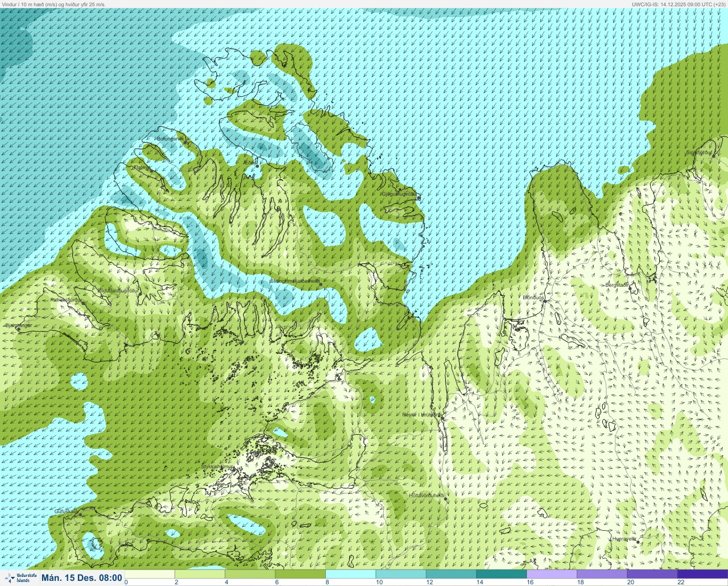Select the 14-16 m/s dark teal swatch
728x586 pixels.
click(502, 574)
